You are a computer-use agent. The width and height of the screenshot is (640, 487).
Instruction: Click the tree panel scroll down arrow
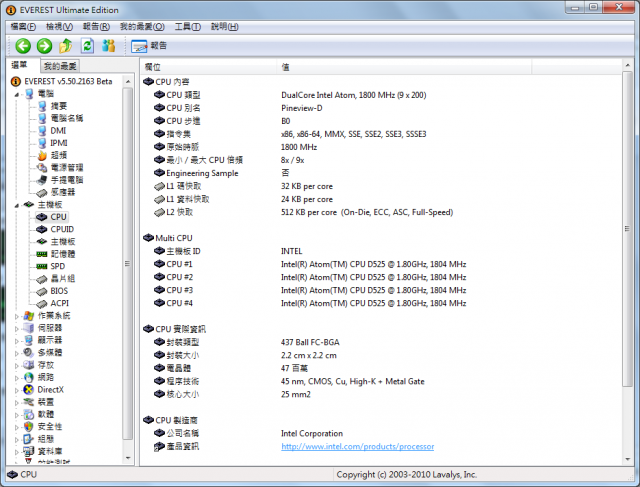(128, 458)
